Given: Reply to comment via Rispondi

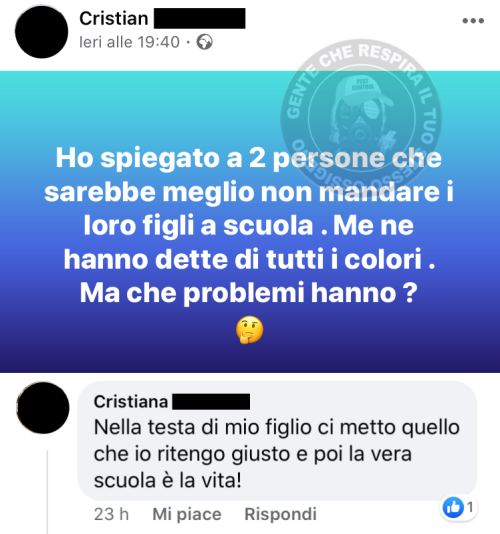Looking at the screenshot, I should click(280, 514).
